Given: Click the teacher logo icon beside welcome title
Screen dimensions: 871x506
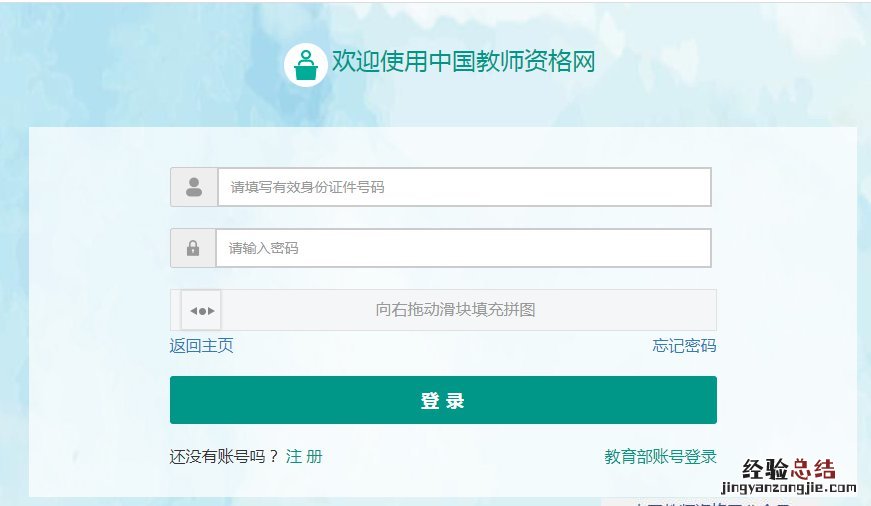Looking at the screenshot, I should click(305, 65).
